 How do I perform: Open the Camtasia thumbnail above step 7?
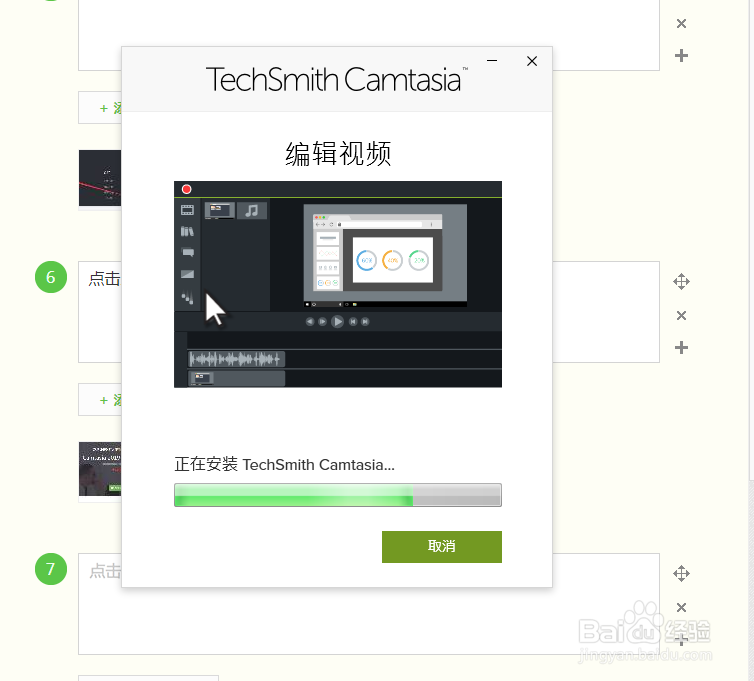point(100,469)
